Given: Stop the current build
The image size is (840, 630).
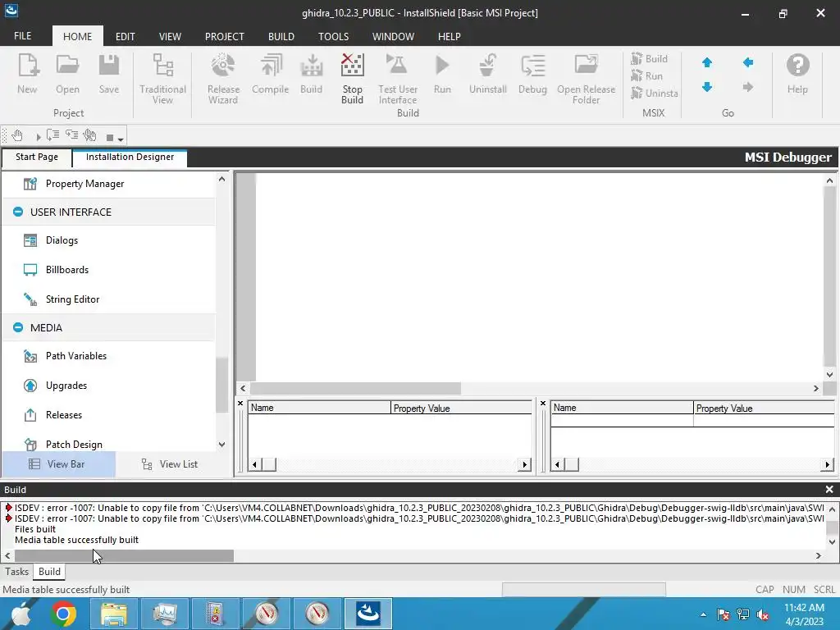Looking at the screenshot, I should (353, 79).
